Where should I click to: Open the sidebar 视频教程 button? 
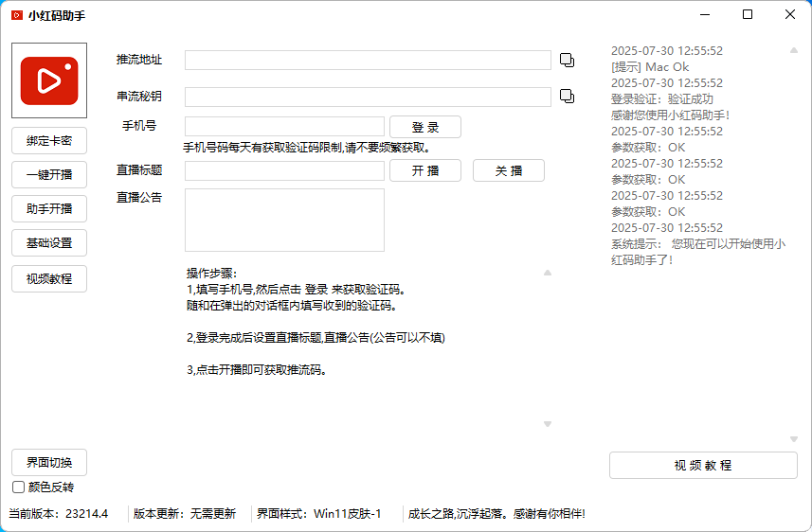tap(49, 279)
